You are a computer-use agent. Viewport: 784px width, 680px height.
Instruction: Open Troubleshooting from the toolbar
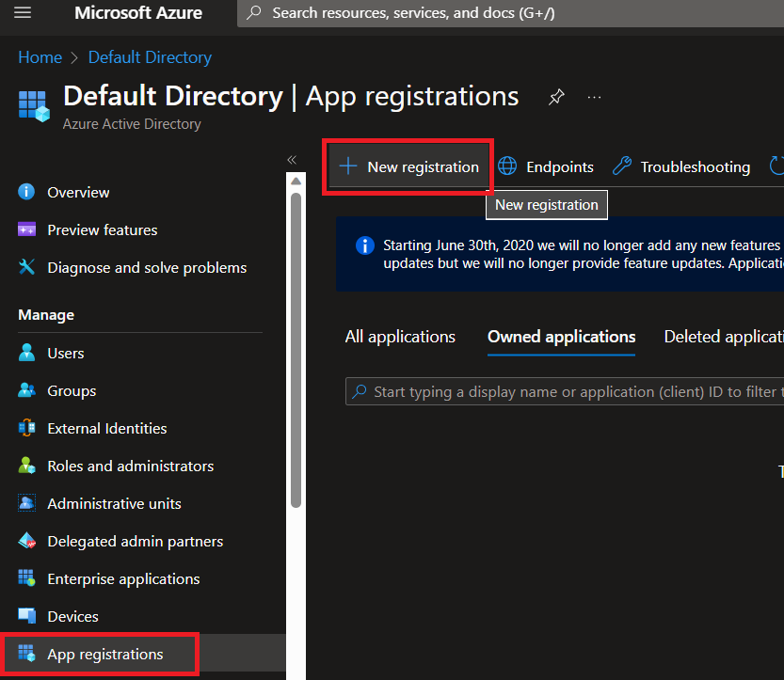click(x=681, y=167)
